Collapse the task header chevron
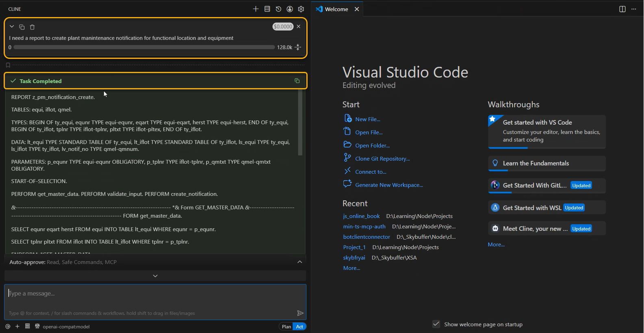 pyautogui.click(x=12, y=27)
